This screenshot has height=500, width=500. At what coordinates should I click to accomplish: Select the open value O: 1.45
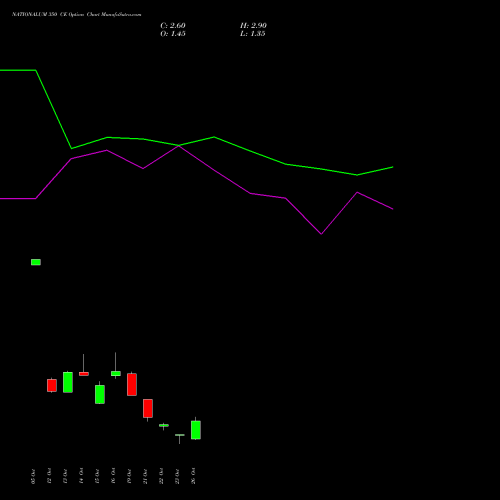[x=173, y=34]
